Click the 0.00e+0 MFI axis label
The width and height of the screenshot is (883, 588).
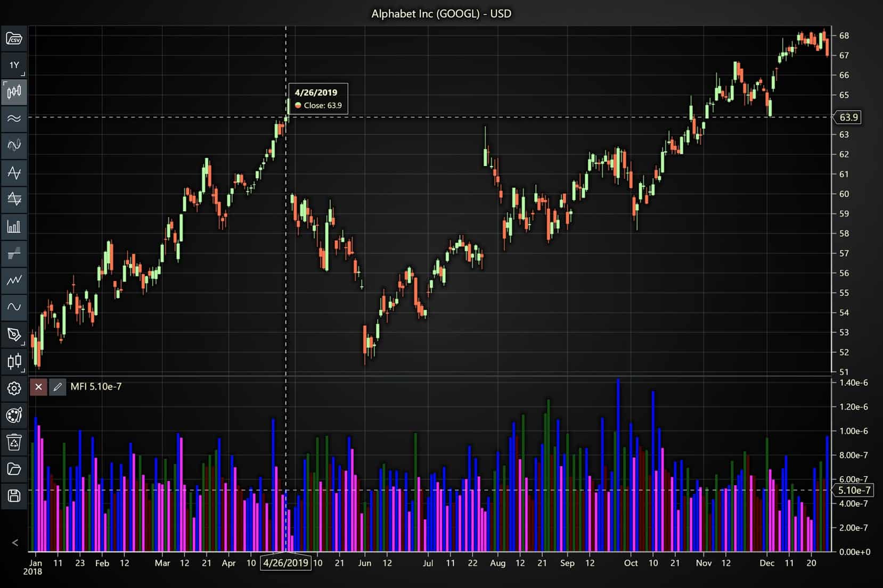pos(855,552)
